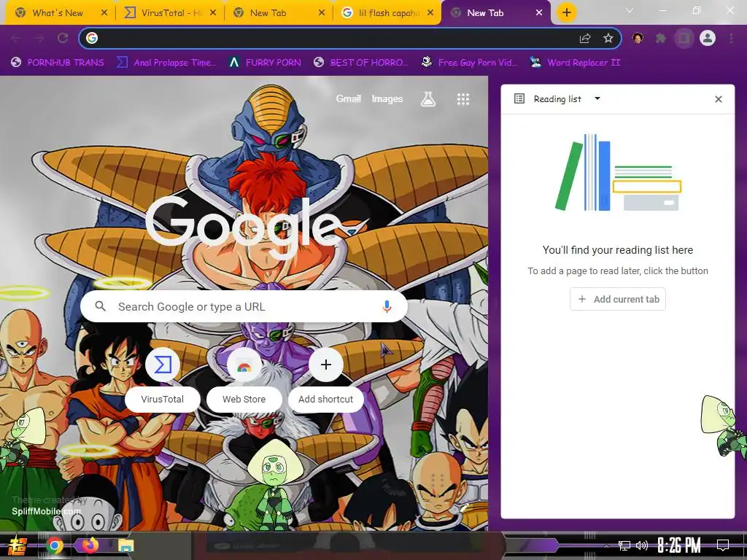Click the search magnifier icon
This screenshot has height=560, width=747.
[100, 306]
